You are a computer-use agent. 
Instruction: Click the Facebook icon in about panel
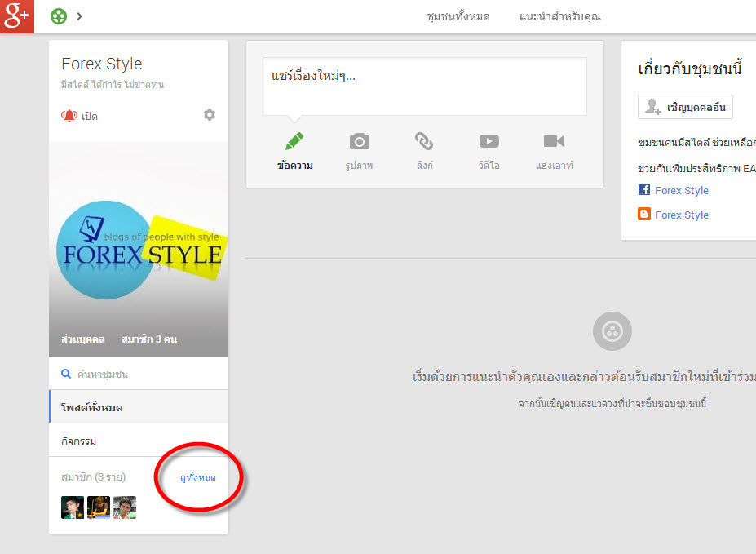[x=644, y=189]
